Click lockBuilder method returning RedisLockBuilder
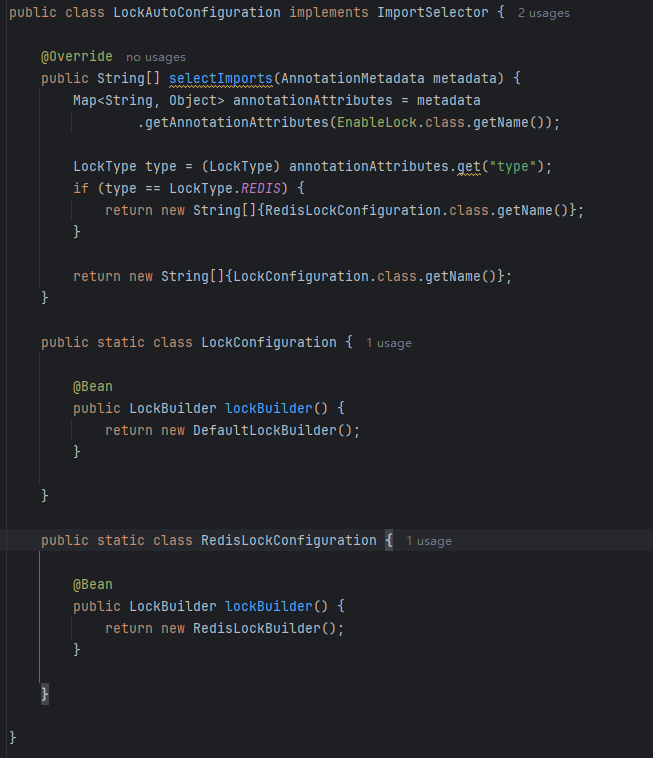The width and height of the screenshot is (653, 758). click(x=269, y=607)
